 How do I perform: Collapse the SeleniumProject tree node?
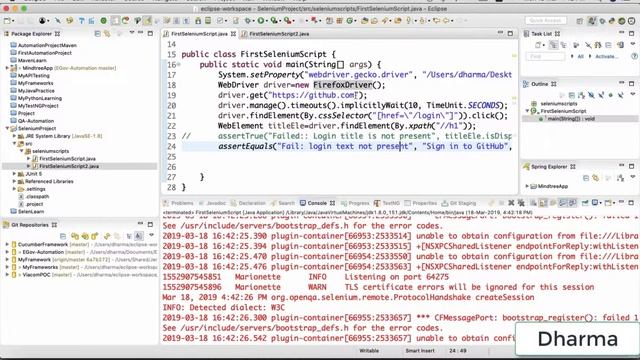(7, 128)
